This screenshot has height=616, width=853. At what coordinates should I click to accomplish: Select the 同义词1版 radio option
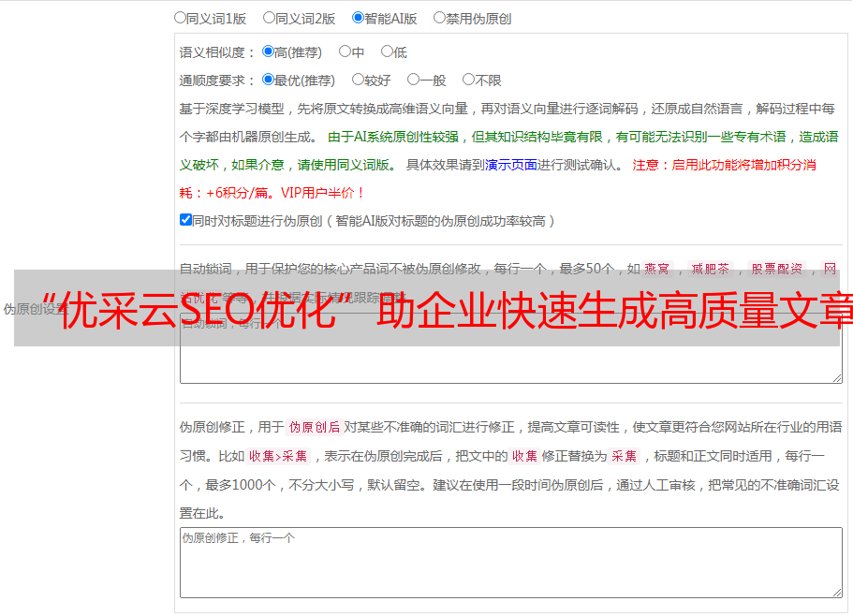coord(180,18)
